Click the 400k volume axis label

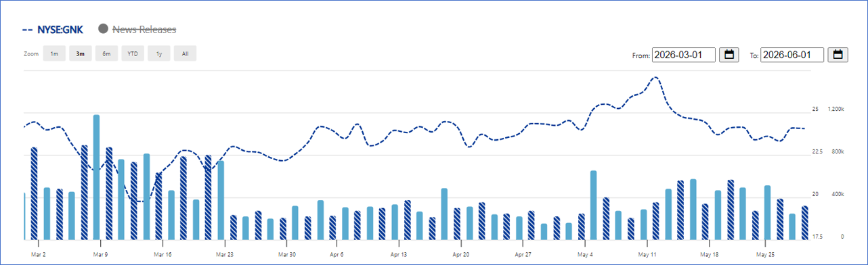tap(838, 195)
